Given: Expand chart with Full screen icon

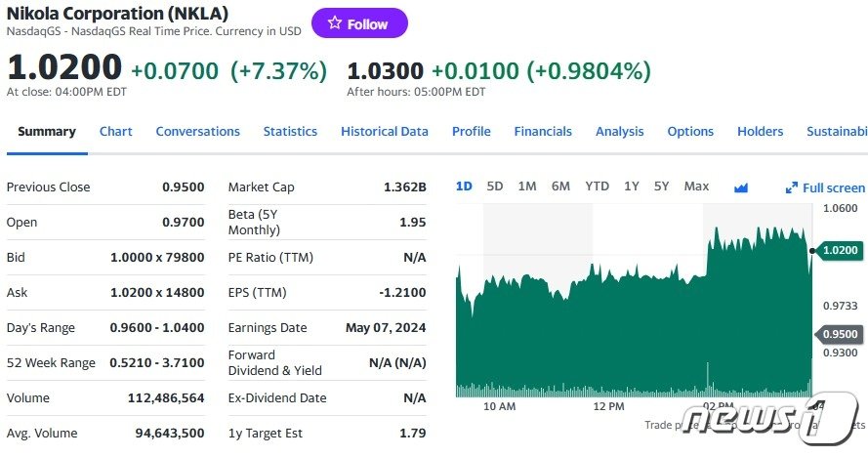Looking at the screenshot, I should point(825,187).
